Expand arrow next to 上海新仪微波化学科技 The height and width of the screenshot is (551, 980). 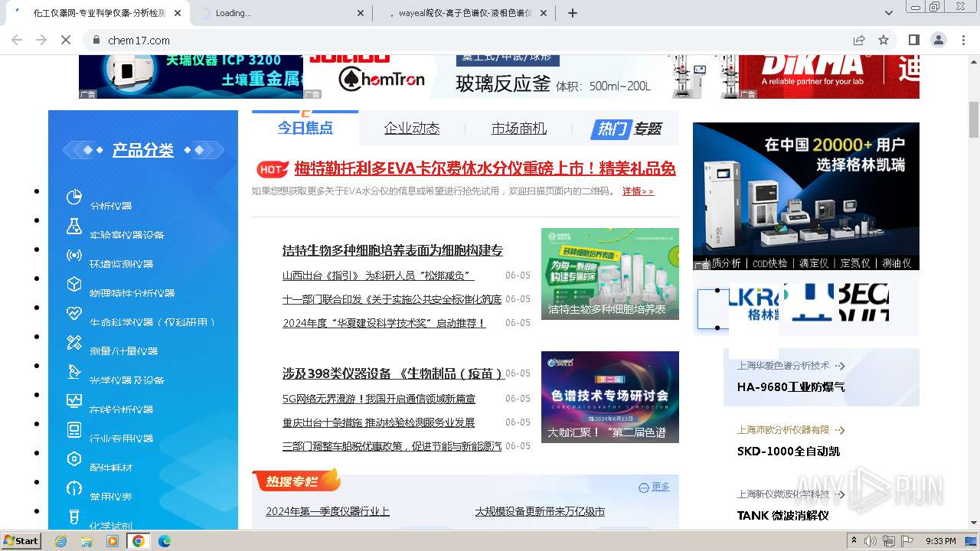pyautogui.click(x=840, y=494)
